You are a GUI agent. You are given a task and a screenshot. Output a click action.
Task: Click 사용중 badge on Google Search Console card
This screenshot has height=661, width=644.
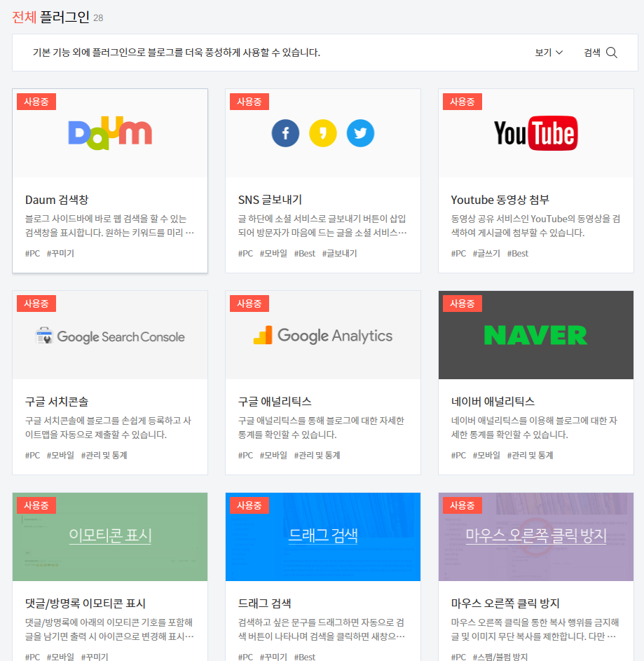36,304
